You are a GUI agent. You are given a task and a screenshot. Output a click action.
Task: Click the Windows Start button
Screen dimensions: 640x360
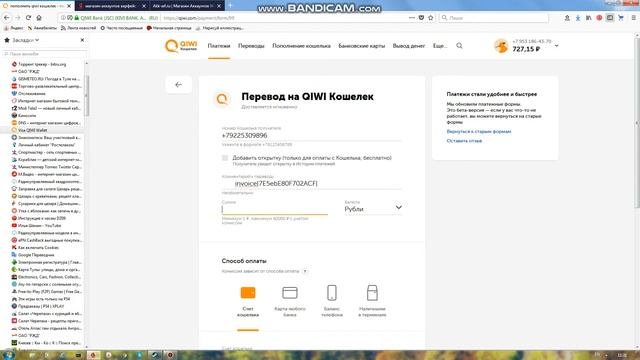[9, 355]
